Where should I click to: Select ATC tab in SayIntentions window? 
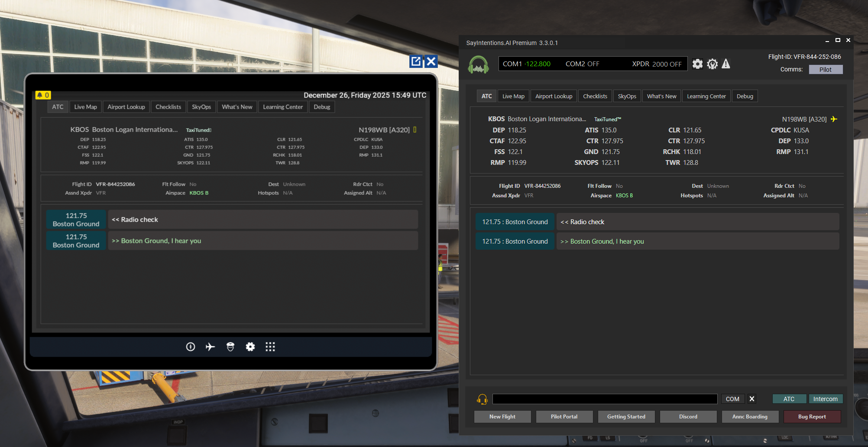click(487, 96)
